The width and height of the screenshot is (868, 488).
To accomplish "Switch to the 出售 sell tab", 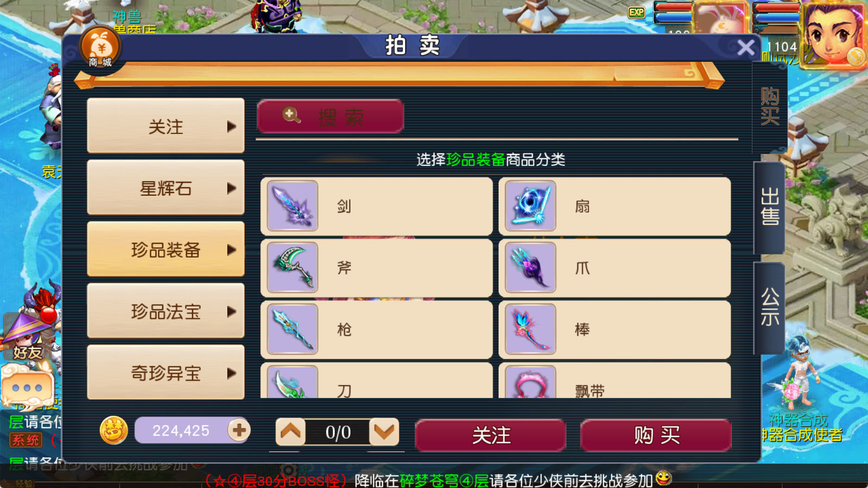I will pyautogui.click(x=769, y=207).
